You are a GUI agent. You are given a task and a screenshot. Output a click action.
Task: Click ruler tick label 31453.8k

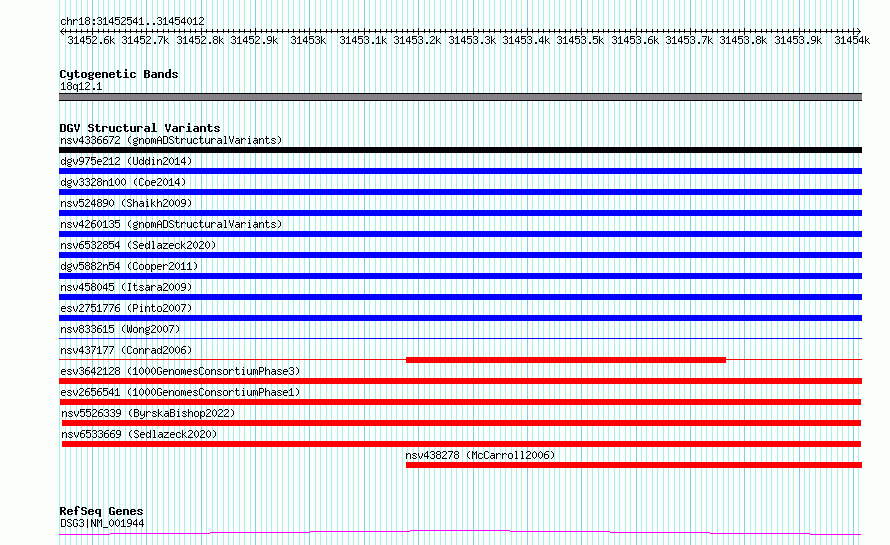[x=743, y=40]
